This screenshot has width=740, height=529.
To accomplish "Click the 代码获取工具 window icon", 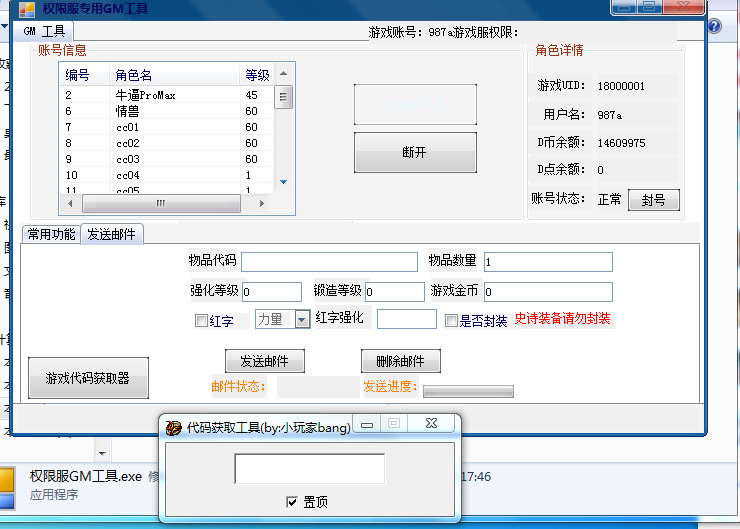I will (173, 427).
